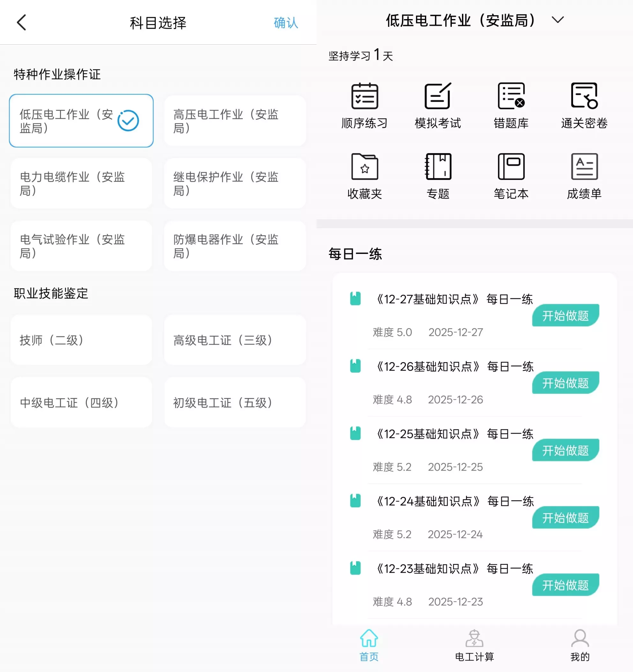Switch to the 电工计算 tab
This screenshot has width=633, height=672.
pyautogui.click(x=474, y=645)
